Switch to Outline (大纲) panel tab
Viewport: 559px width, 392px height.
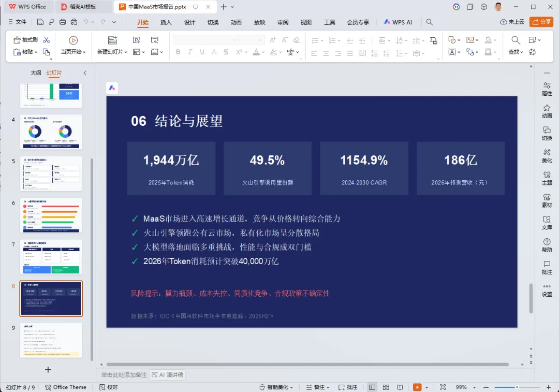(36, 73)
